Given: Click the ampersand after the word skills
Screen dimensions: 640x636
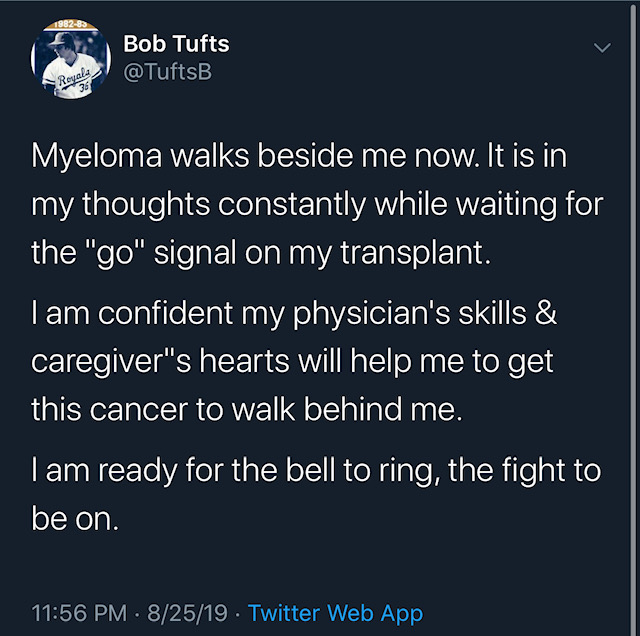Looking at the screenshot, I should click(x=543, y=316).
